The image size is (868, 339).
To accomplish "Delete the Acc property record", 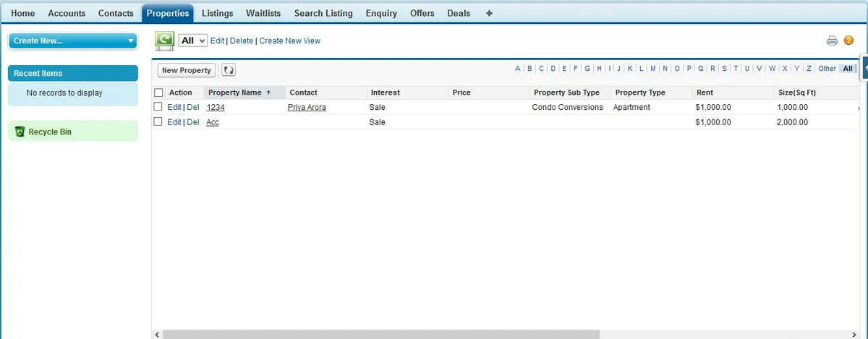I will pos(193,122).
